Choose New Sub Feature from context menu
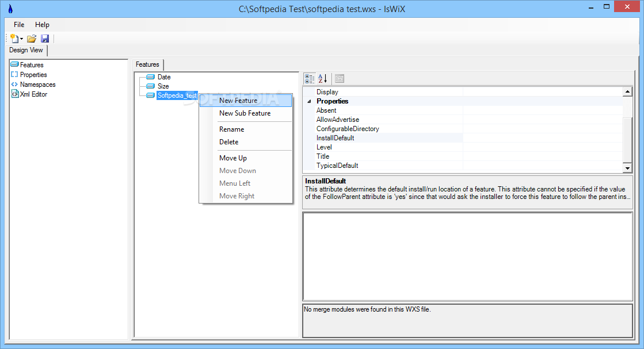 tap(246, 113)
